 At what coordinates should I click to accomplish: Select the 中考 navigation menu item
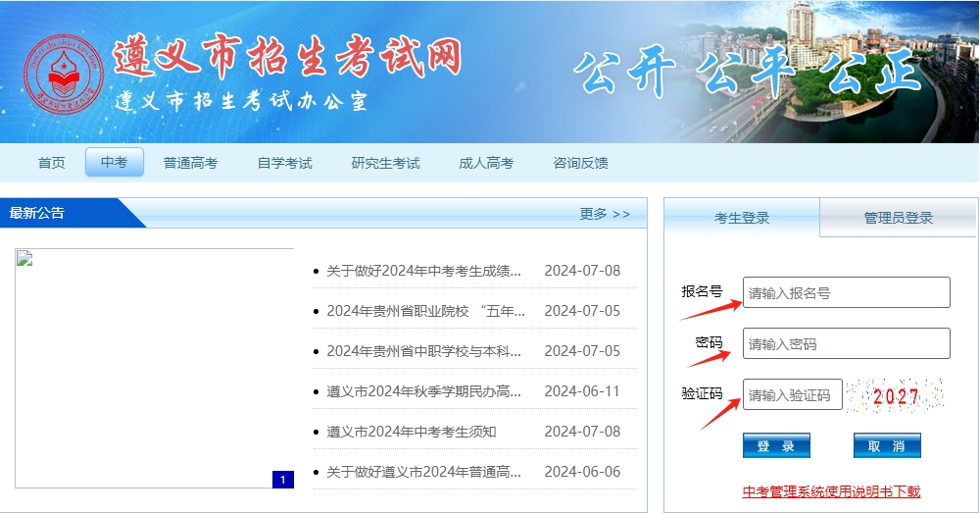pyautogui.click(x=115, y=163)
